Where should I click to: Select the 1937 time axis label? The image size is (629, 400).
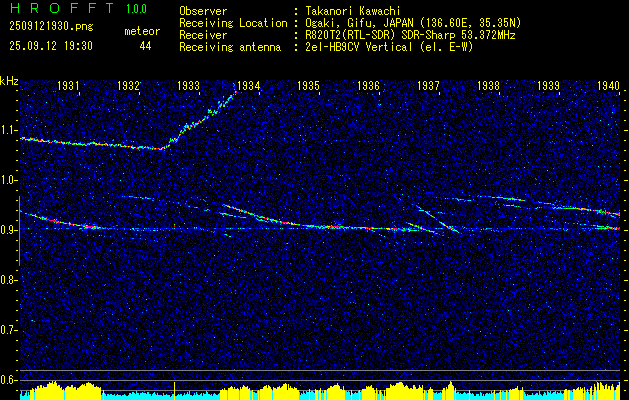pos(428,85)
